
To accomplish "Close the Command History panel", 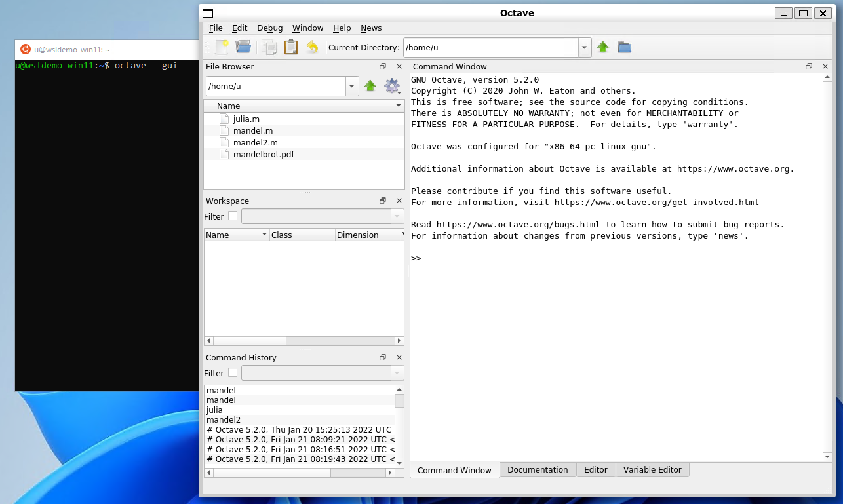I will click(399, 357).
